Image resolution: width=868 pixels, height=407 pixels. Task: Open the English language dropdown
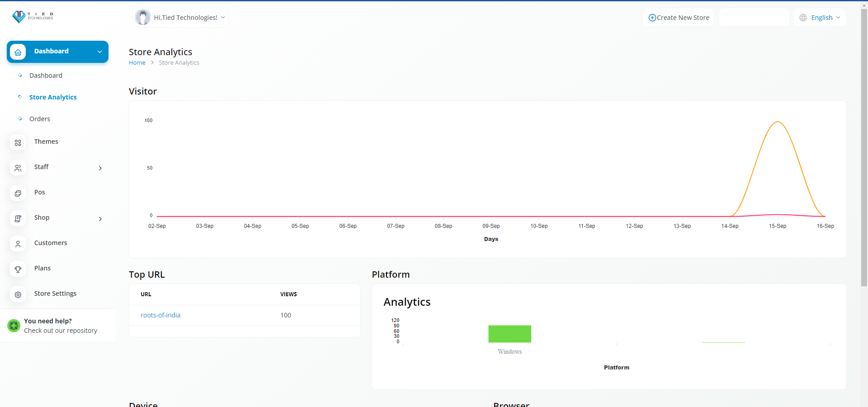pos(820,18)
